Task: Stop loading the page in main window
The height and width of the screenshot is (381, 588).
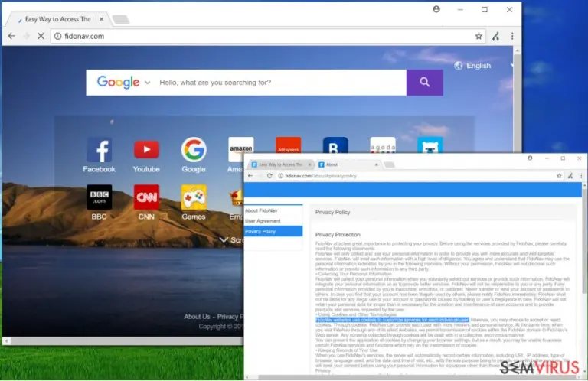Action: (x=41, y=36)
